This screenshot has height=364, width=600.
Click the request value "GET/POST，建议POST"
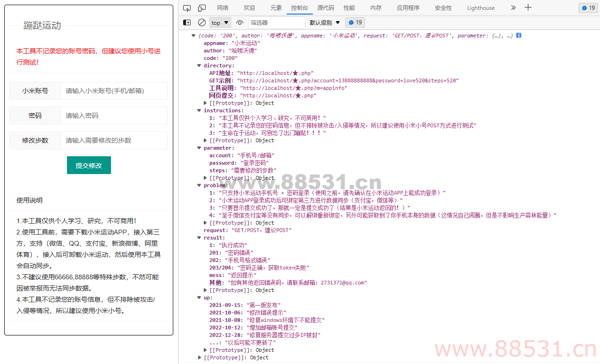[x=261, y=230]
